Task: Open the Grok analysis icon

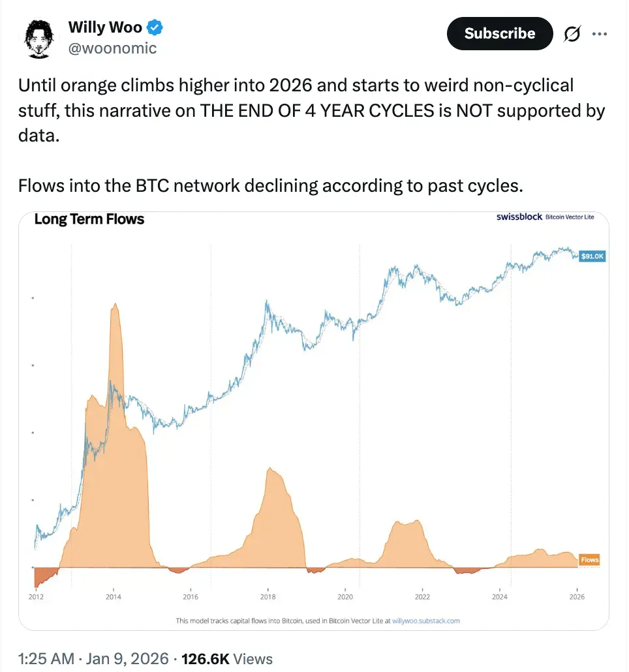Action: (x=571, y=33)
